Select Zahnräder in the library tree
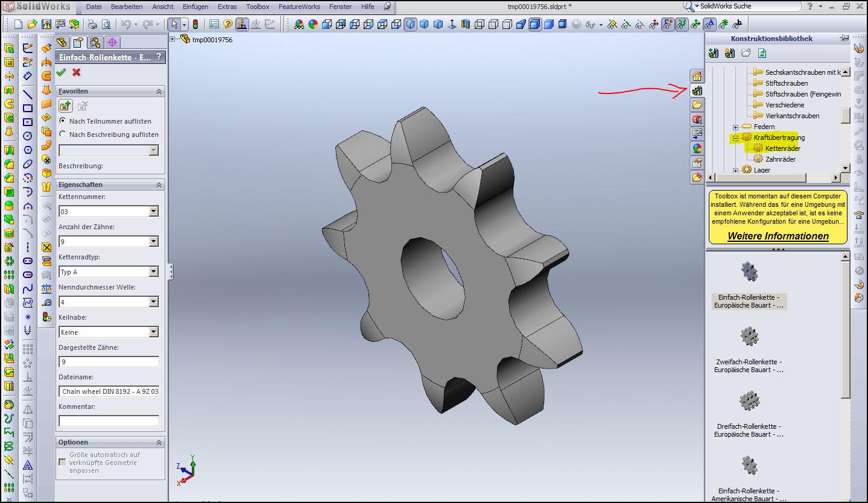868x503 pixels. (781, 159)
